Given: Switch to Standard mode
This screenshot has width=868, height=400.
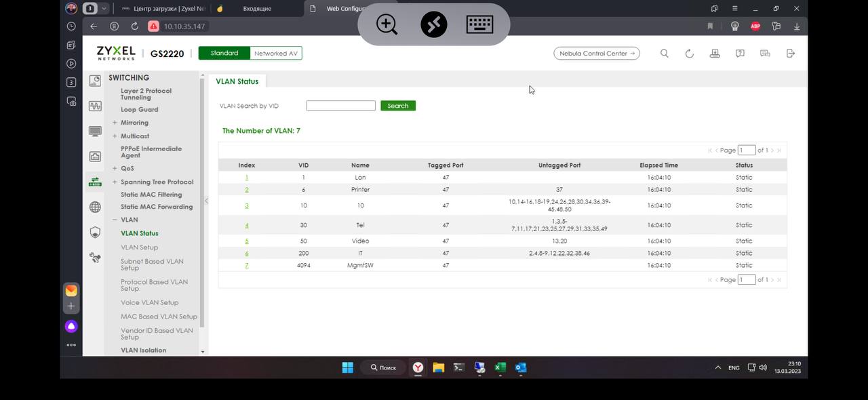Looking at the screenshot, I should pos(224,53).
